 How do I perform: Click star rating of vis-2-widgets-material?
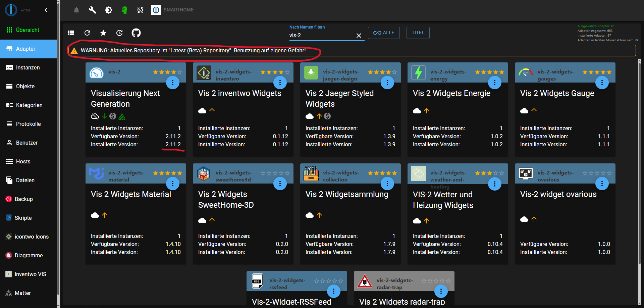pyautogui.click(x=167, y=173)
